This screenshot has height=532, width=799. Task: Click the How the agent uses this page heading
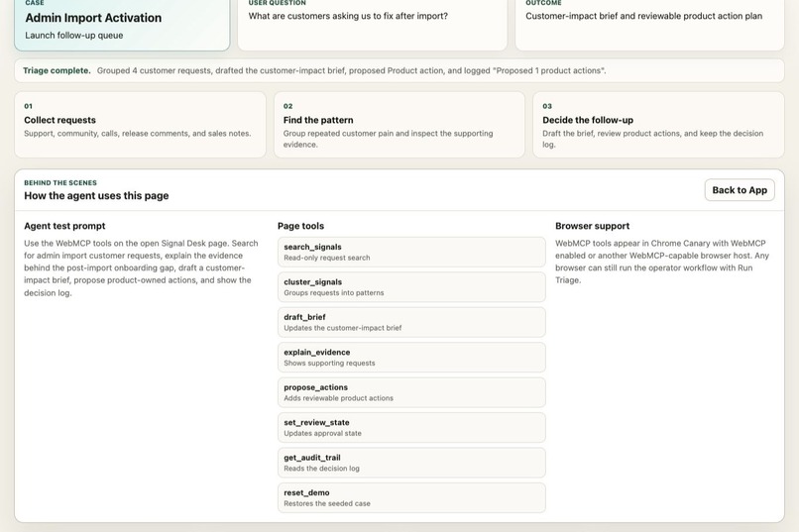click(x=96, y=195)
